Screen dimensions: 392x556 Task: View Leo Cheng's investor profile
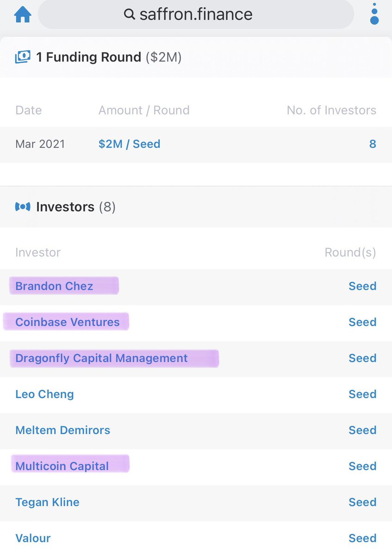coord(44,394)
